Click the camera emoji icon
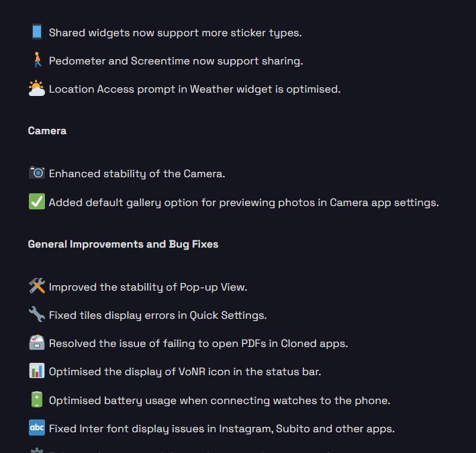The height and width of the screenshot is (453, 476). click(x=37, y=173)
